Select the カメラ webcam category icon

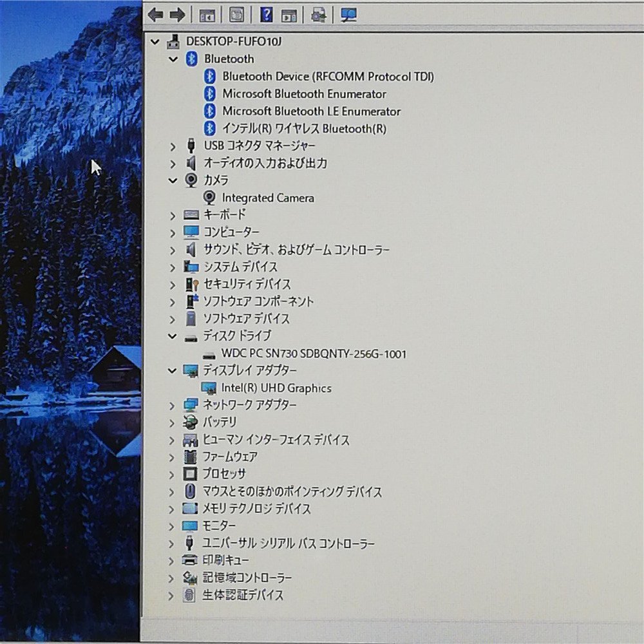(x=191, y=180)
